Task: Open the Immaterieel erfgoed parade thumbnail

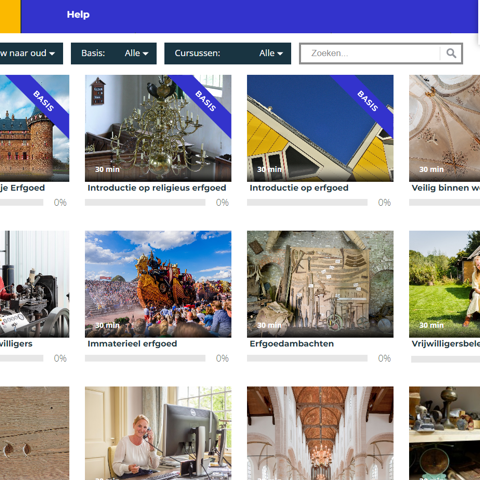Action: [158, 284]
